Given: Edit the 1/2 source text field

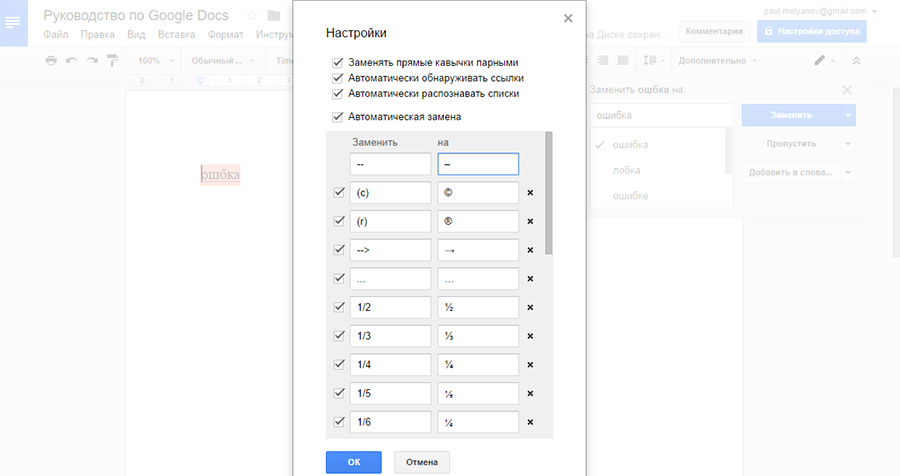Looking at the screenshot, I should [x=390, y=308].
